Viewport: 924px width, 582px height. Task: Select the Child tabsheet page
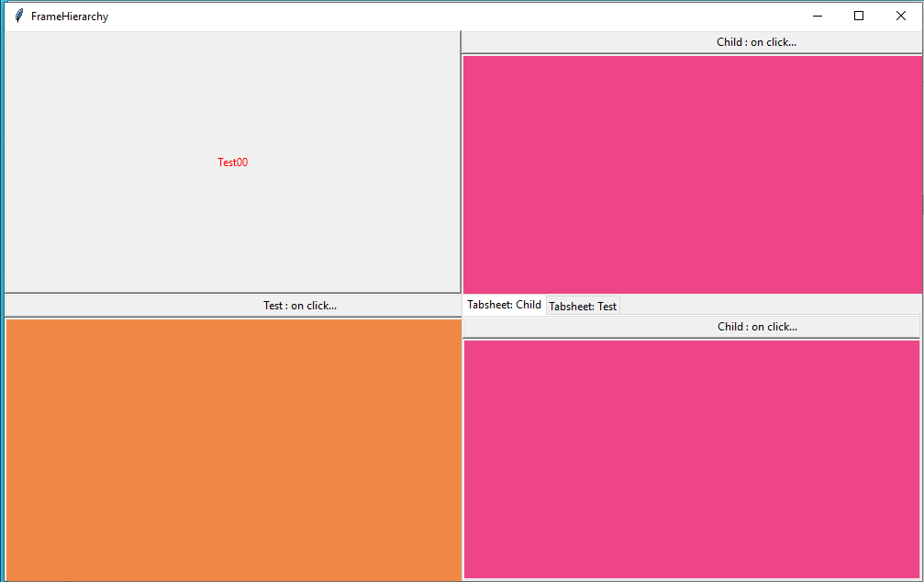click(504, 305)
